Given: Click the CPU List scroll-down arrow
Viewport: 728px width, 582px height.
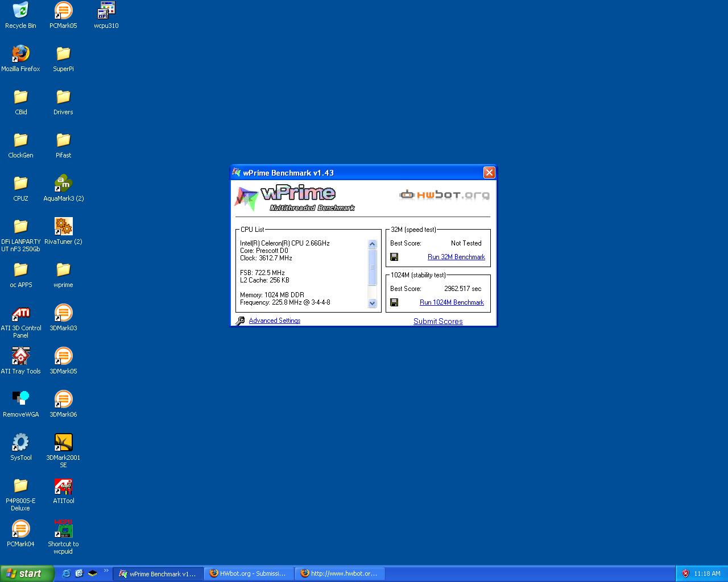Looking at the screenshot, I should point(373,304).
